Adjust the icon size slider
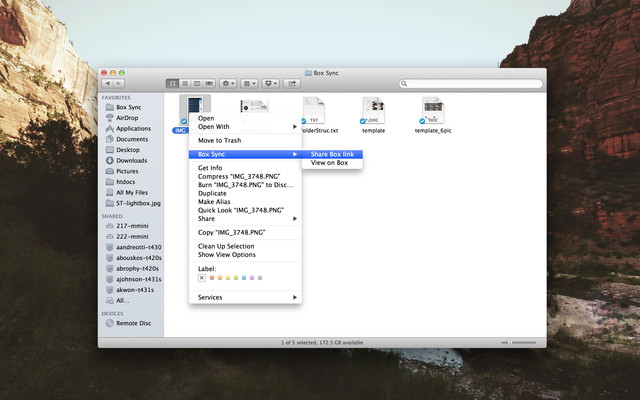Image resolution: width=640 pixels, height=400 pixels. pos(512,342)
